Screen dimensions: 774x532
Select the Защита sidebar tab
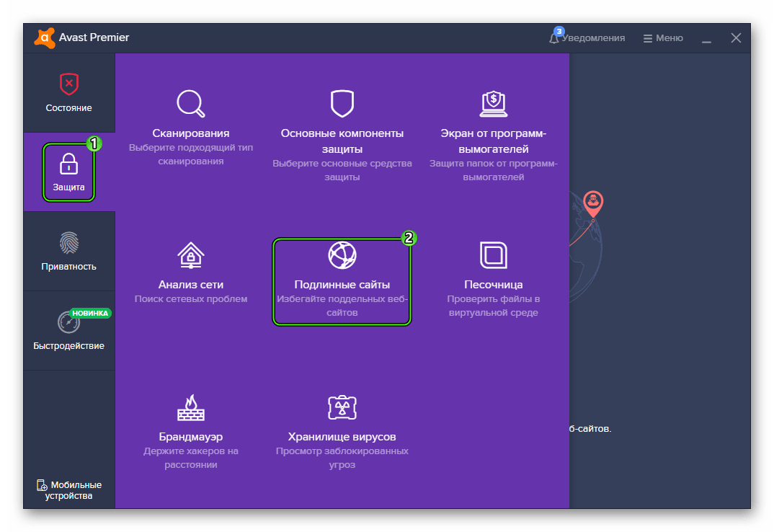pyautogui.click(x=69, y=172)
